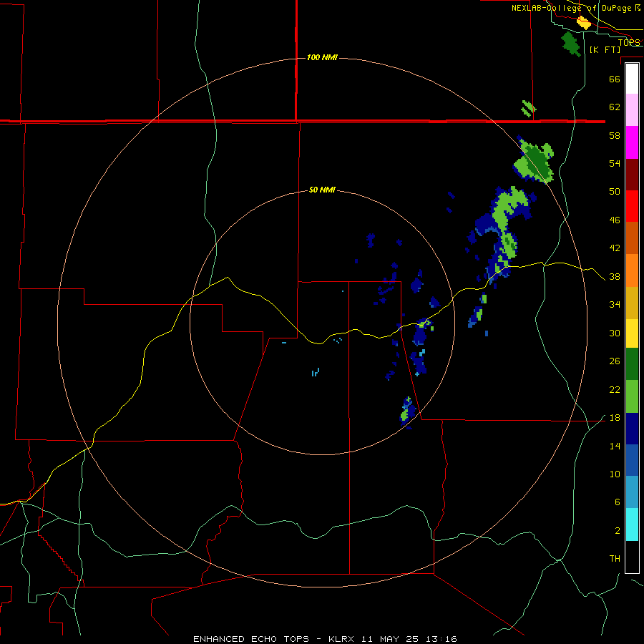
Task: Click the '50' legend scale value
Action: pyautogui.click(x=615, y=191)
